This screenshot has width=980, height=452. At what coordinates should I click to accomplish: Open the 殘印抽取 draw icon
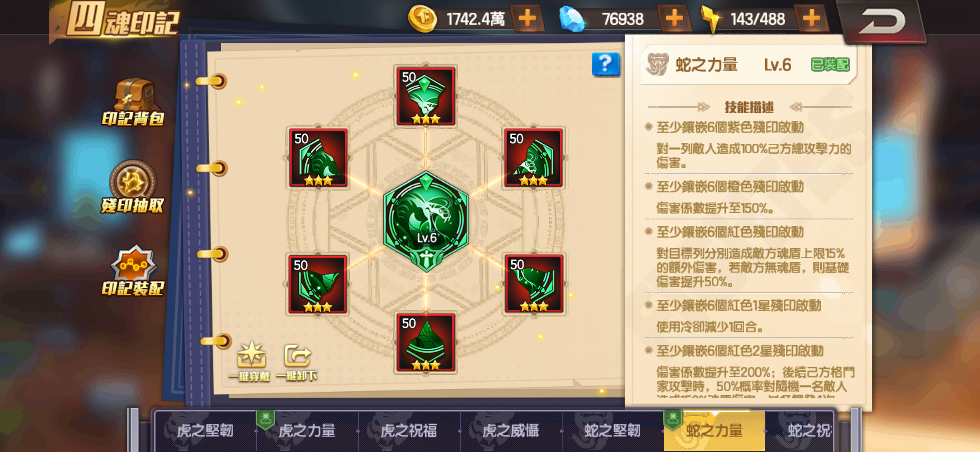click(133, 187)
